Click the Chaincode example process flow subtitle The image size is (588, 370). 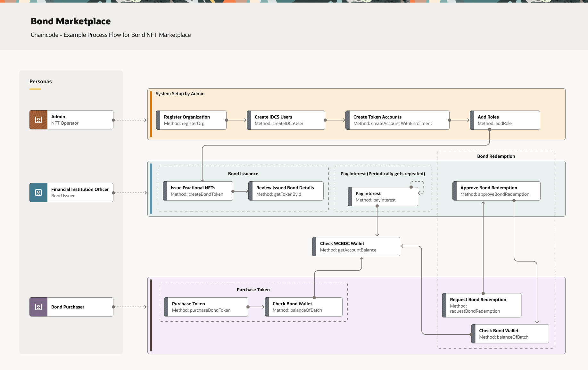(x=111, y=35)
